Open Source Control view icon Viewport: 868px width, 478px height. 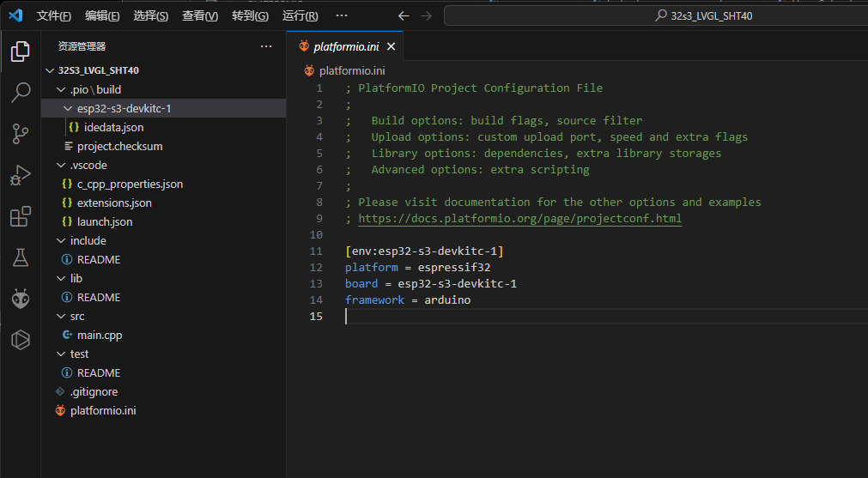coord(20,133)
